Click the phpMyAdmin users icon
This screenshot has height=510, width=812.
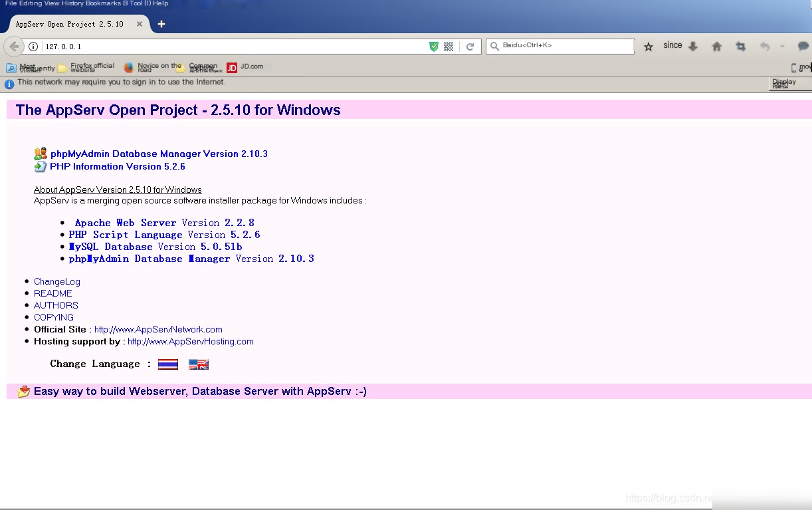(41, 154)
